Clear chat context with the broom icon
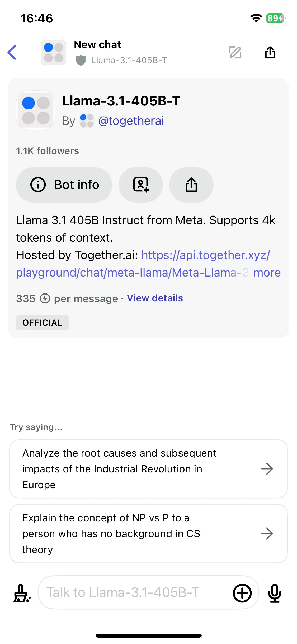The height and width of the screenshot is (644, 297). point(22,593)
